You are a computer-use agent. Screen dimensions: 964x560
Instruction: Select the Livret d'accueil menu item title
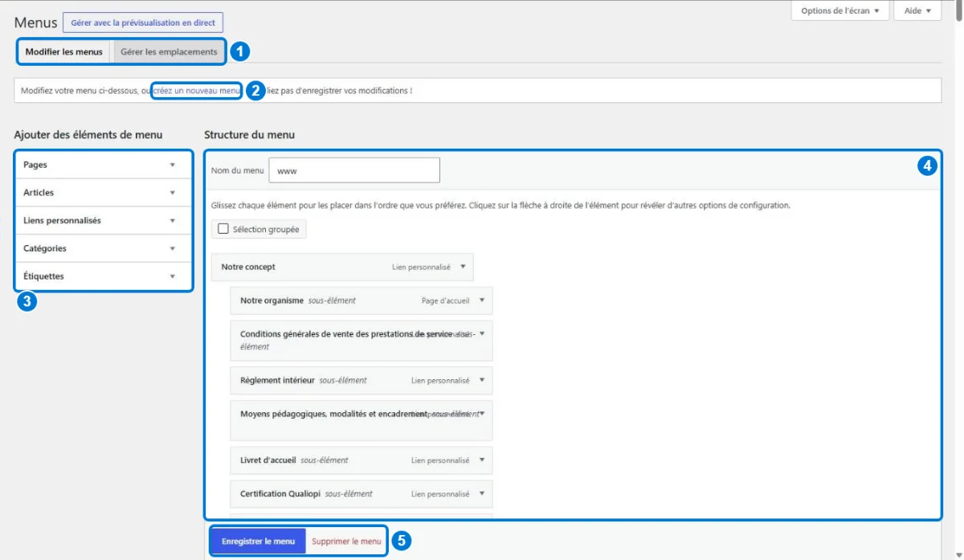point(268,460)
